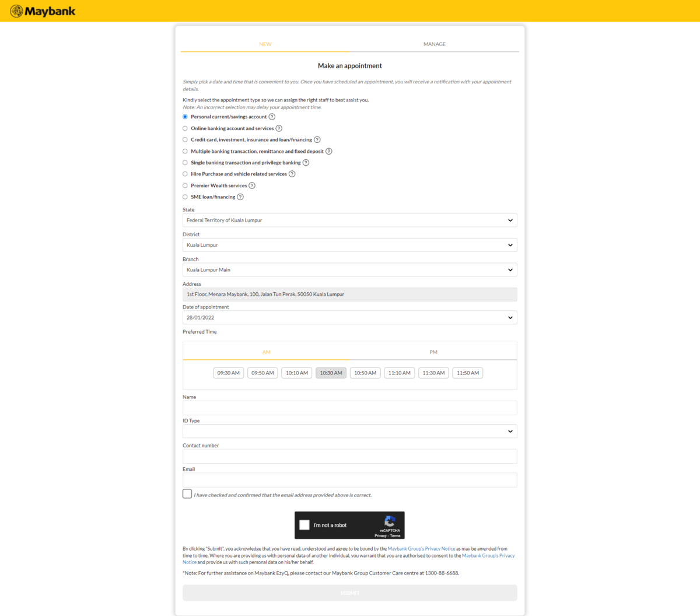Viewport: 700px width, 616px height.
Task: Open reCAPTCHA Privacy link
Action: point(380,535)
